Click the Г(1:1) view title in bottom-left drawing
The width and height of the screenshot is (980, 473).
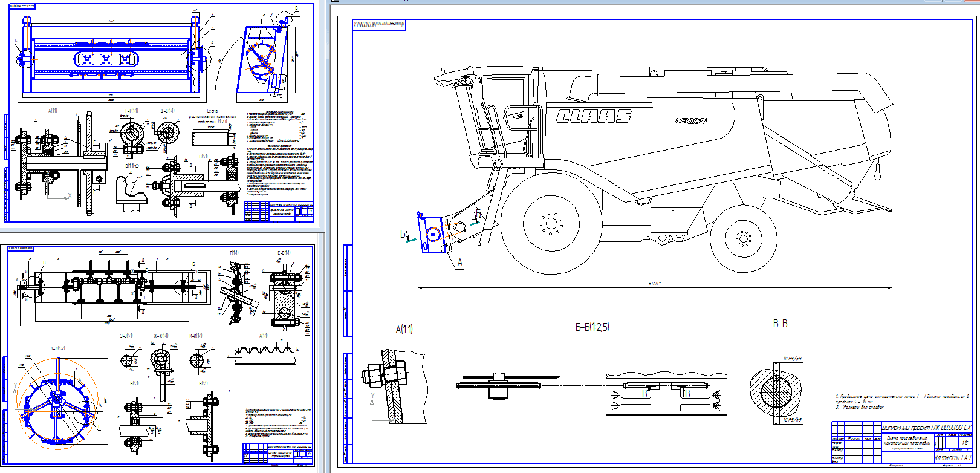pos(235,253)
